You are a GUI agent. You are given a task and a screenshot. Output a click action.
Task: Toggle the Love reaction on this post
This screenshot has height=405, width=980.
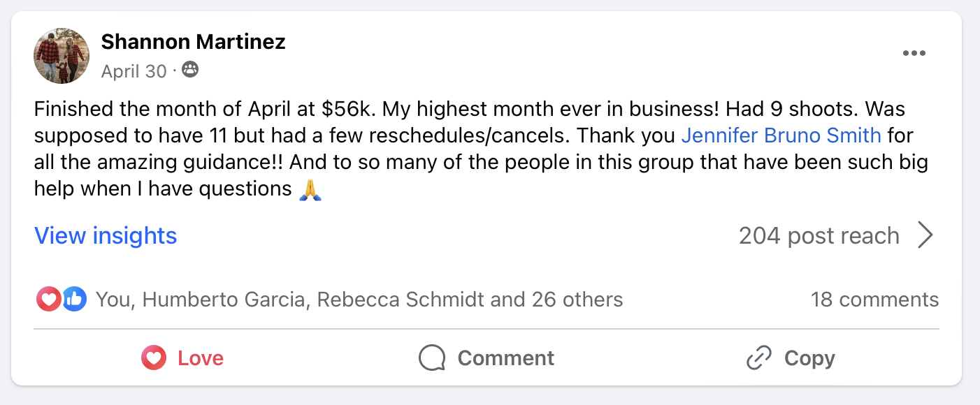pyautogui.click(x=183, y=358)
